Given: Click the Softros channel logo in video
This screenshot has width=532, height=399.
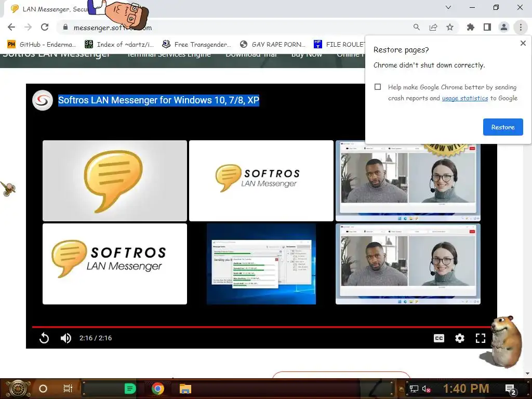Looking at the screenshot, I should (43, 100).
